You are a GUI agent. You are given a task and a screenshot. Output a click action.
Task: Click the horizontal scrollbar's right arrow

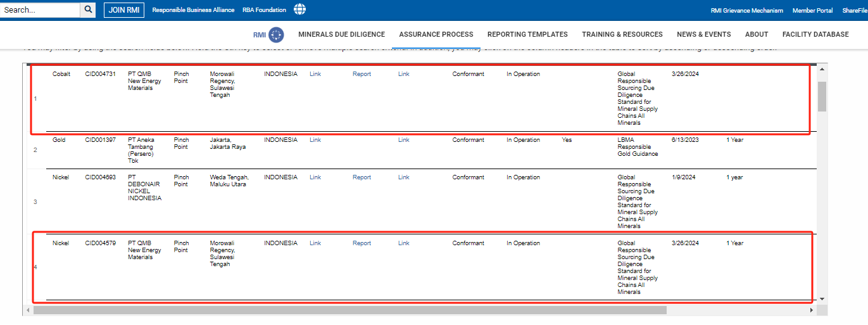coord(812,310)
